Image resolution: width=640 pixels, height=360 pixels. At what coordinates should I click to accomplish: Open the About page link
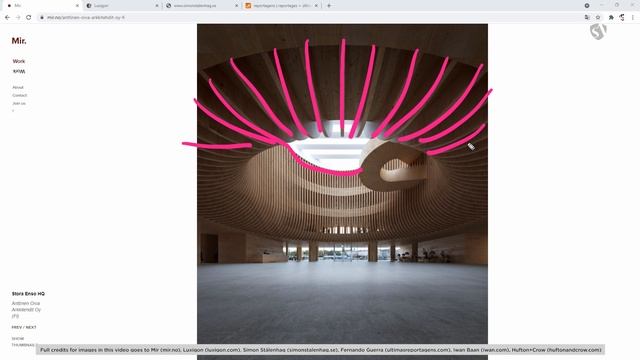click(18, 87)
